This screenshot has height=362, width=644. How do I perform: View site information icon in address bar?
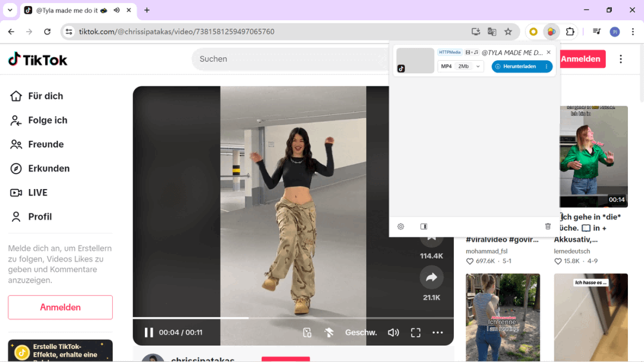(x=69, y=32)
